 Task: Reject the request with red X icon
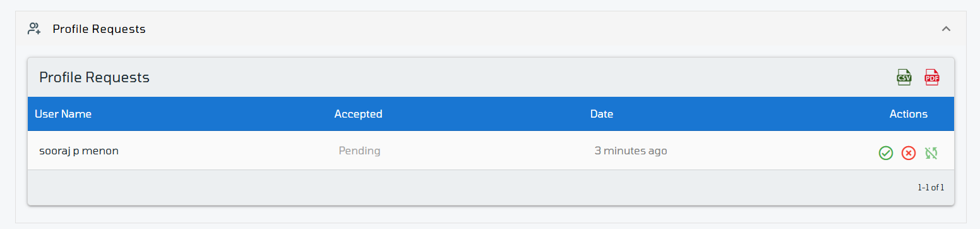[909, 153]
